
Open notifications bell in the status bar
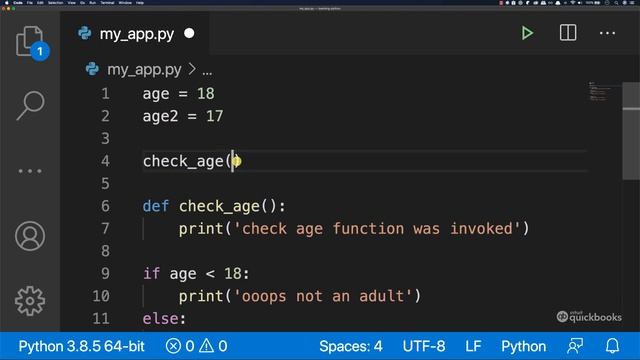612,346
